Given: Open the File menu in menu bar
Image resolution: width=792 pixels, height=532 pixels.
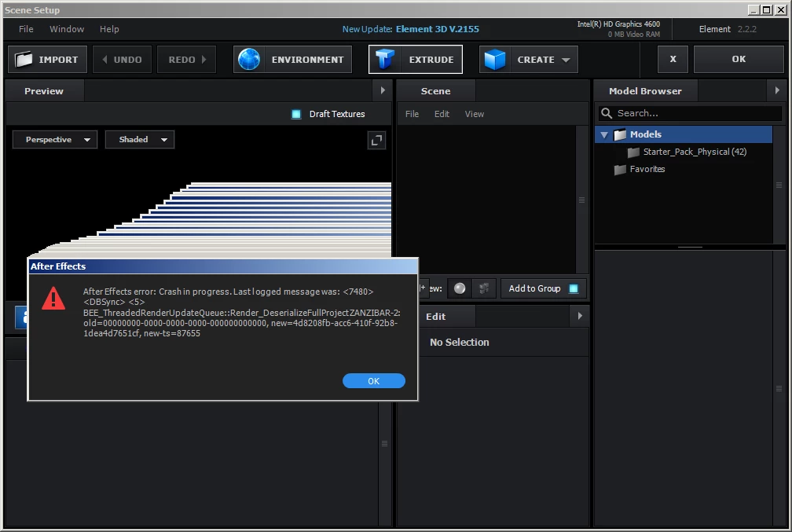Looking at the screenshot, I should click(x=26, y=29).
